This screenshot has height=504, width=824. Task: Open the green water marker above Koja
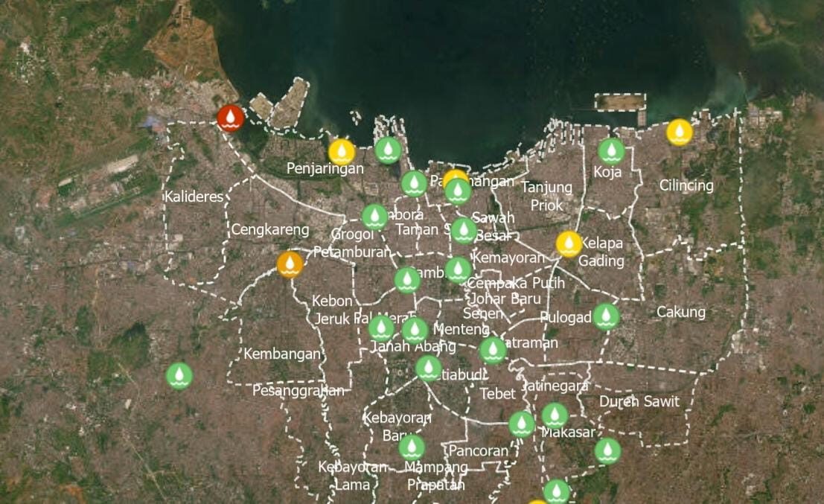pyautogui.click(x=612, y=151)
